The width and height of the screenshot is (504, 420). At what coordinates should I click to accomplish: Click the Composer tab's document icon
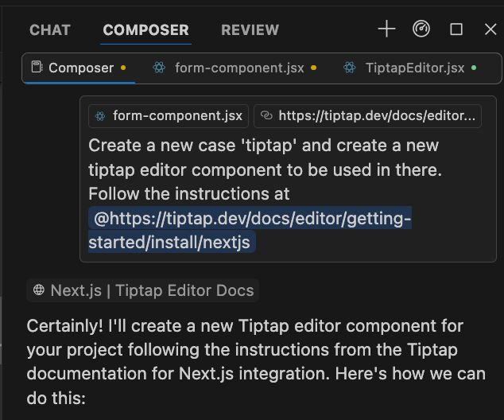[37, 68]
